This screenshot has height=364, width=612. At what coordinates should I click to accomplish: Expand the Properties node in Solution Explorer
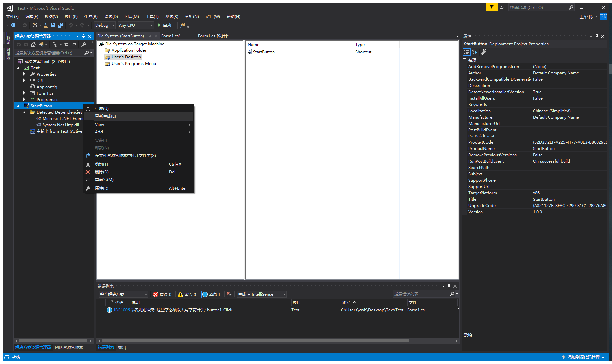coord(24,74)
